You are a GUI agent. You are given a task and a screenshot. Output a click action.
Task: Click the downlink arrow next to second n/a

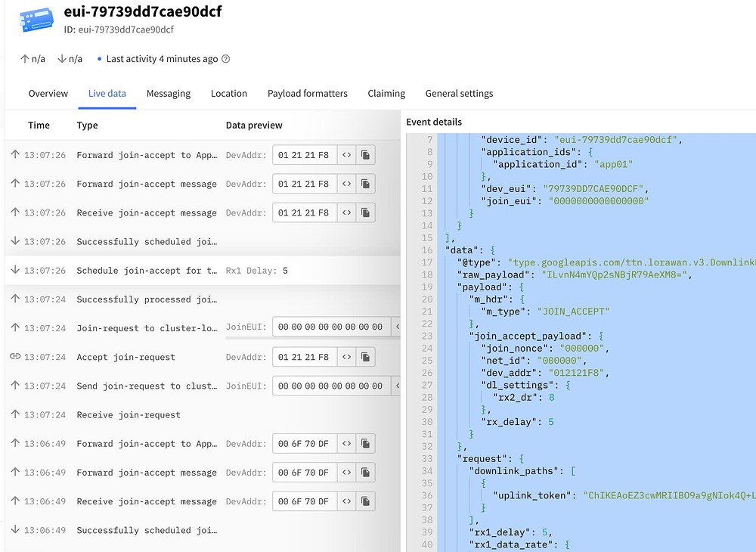[62, 59]
